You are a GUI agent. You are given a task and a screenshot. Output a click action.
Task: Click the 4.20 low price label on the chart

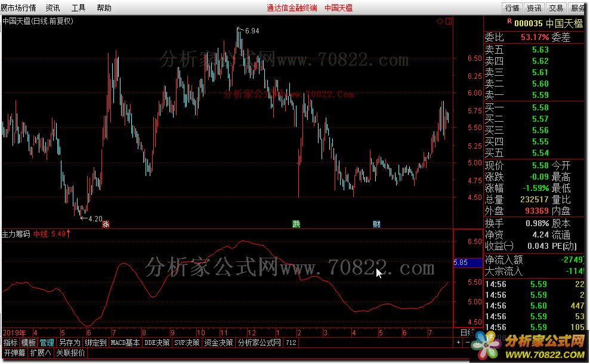(x=95, y=219)
